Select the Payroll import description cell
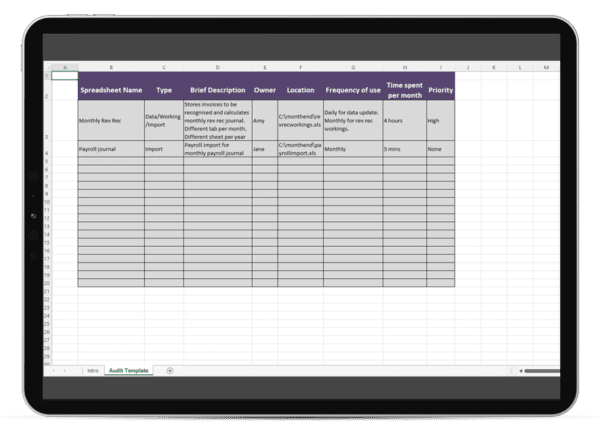This screenshot has width=600, height=441. (218, 149)
